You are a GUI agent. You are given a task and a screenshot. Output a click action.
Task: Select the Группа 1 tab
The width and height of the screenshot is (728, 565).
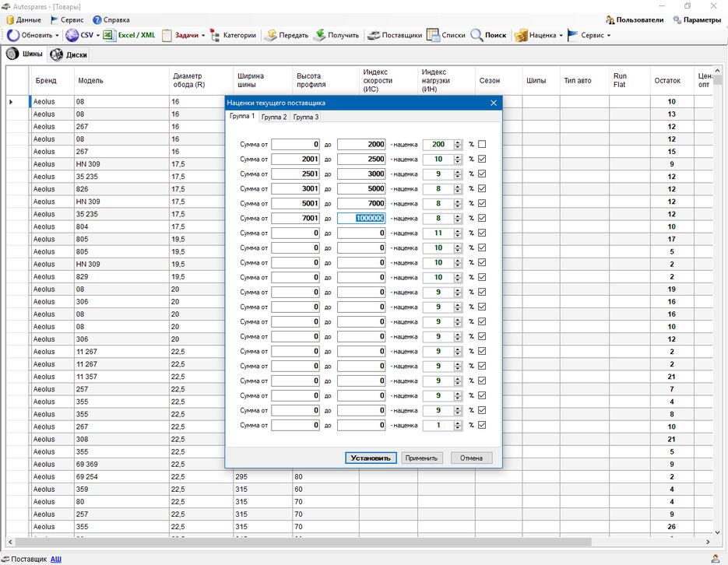(x=242, y=116)
